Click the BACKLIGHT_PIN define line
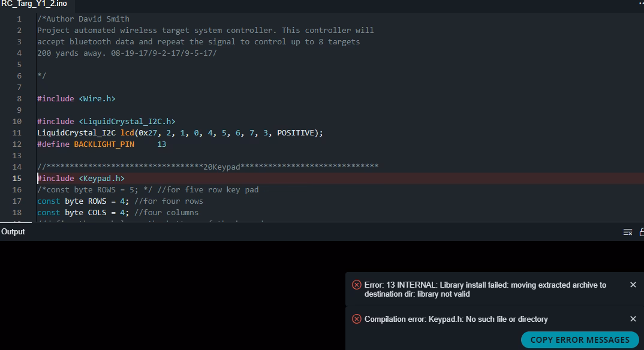The image size is (644, 350). point(101,144)
